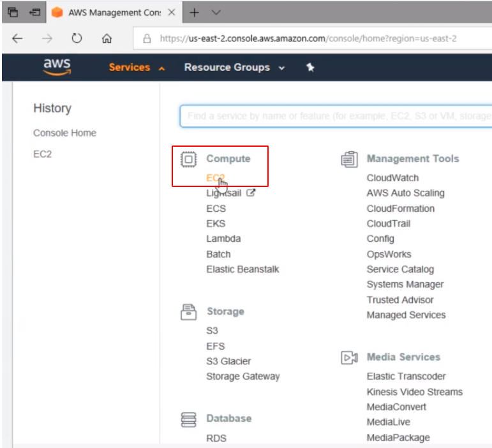Click the pin shortcuts icon in header

pyautogui.click(x=310, y=68)
